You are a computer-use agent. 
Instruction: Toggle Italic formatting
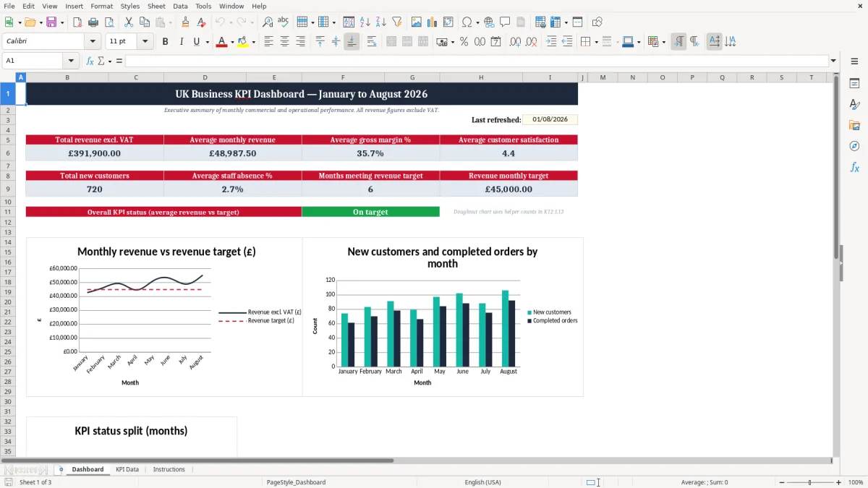(181, 42)
